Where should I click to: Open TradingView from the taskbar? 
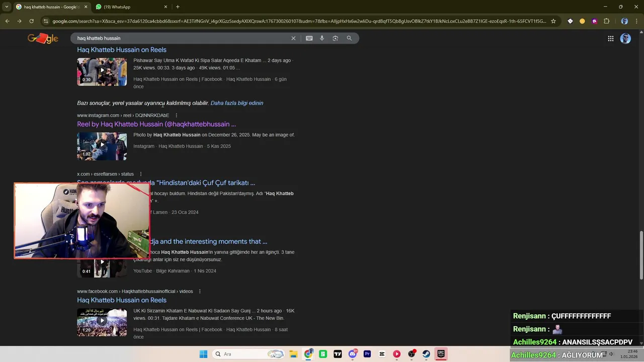[x=338, y=354]
